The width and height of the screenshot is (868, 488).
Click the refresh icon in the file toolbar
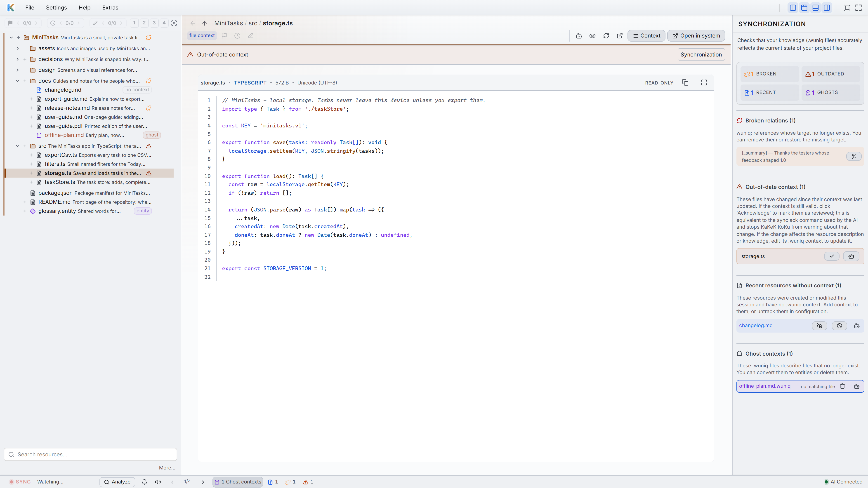click(x=606, y=36)
